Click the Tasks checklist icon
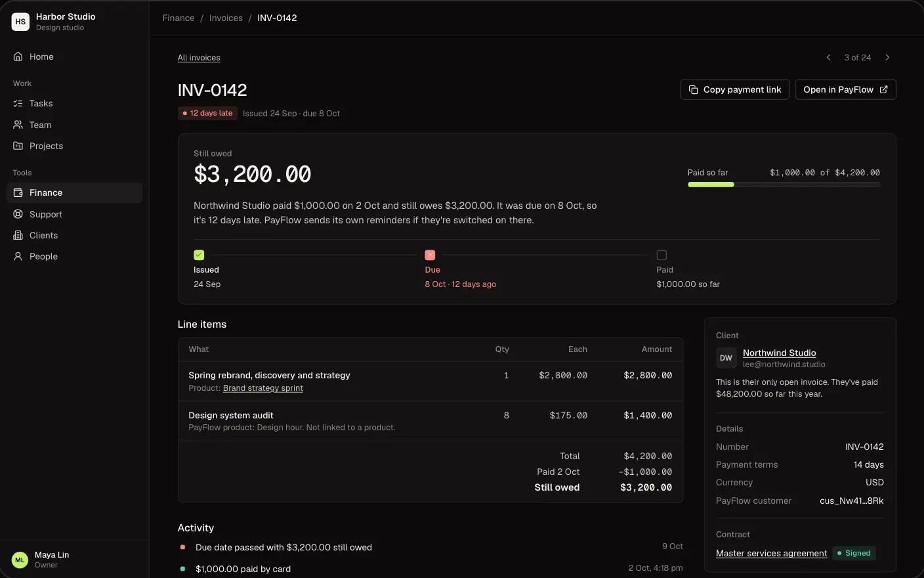This screenshot has width=924, height=578. pyautogui.click(x=18, y=103)
